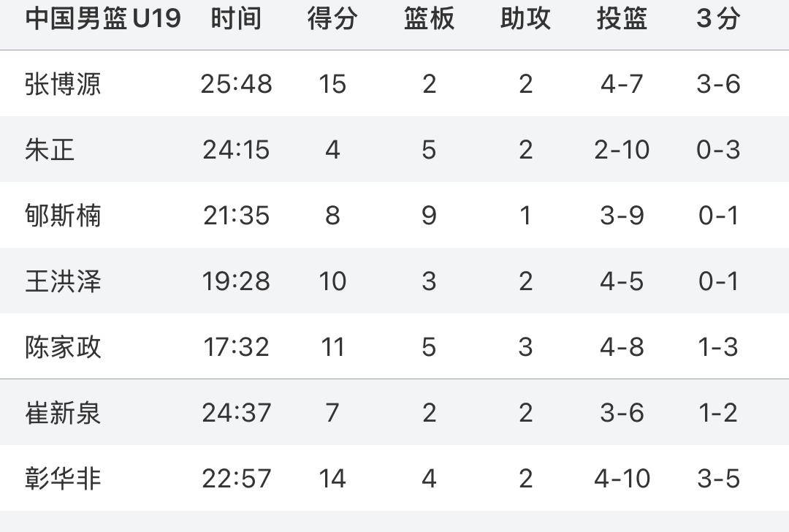789x532 pixels.
Task: Select the 助攻 column header
Action: click(525, 19)
